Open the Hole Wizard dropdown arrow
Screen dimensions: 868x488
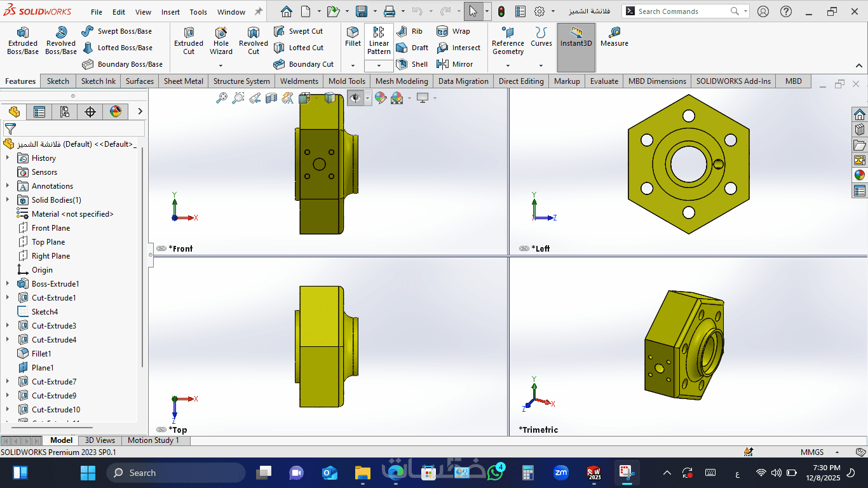click(221, 65)
